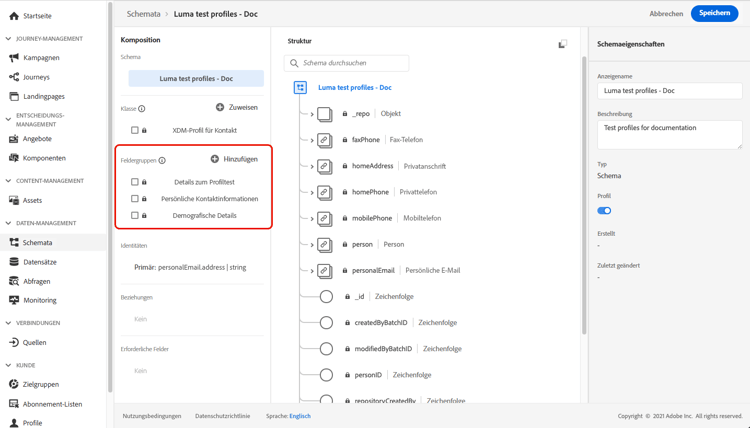
Task: Click the Journeys icon in sidebar
Action: pos(14,77)
